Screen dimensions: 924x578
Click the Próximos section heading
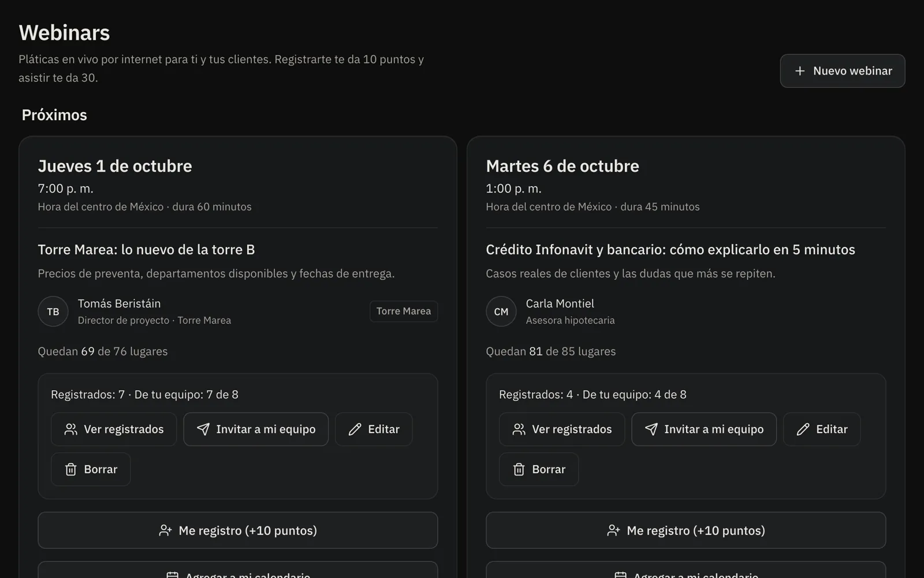[x=54, y=115]
